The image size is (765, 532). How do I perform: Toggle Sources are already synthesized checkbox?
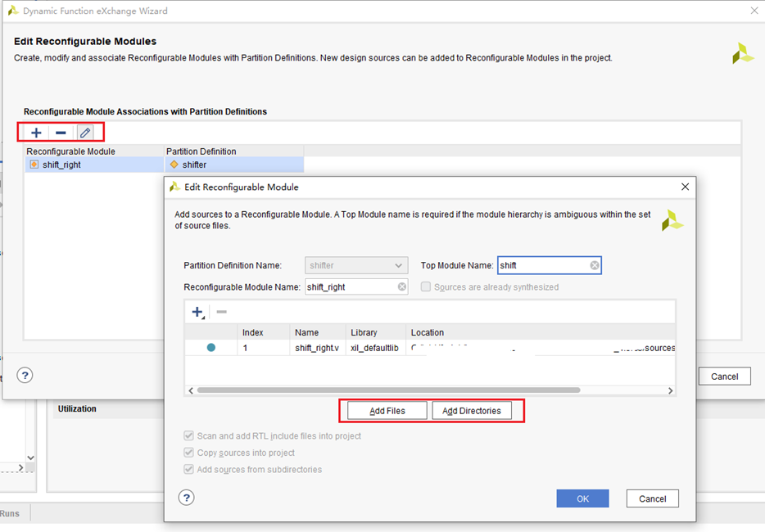tap(426, 287)
